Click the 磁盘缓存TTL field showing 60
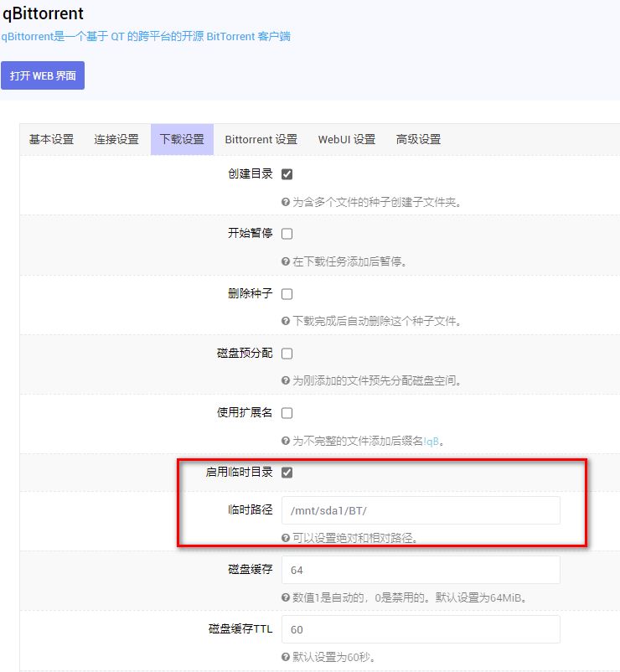 click(x=421, y=629)
